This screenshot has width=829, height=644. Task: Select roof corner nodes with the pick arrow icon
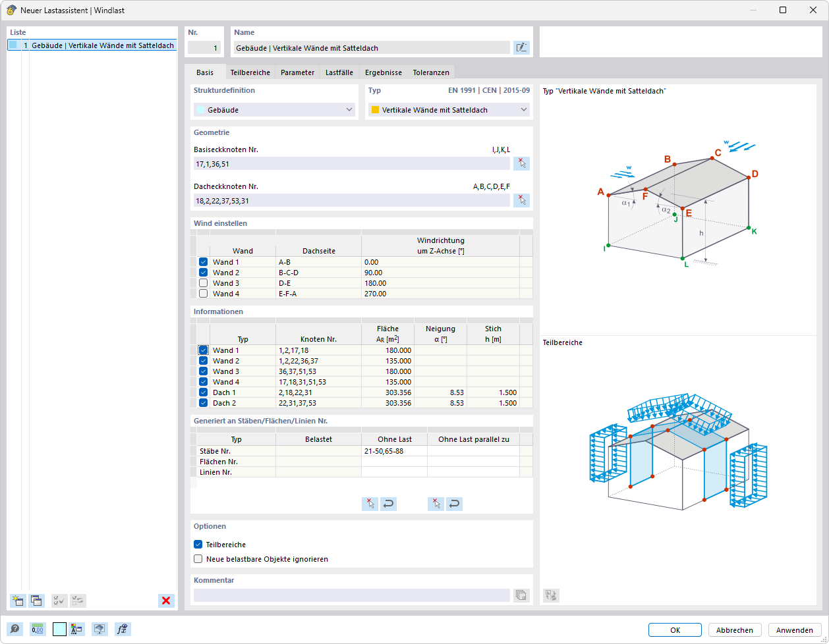point(521,200)
